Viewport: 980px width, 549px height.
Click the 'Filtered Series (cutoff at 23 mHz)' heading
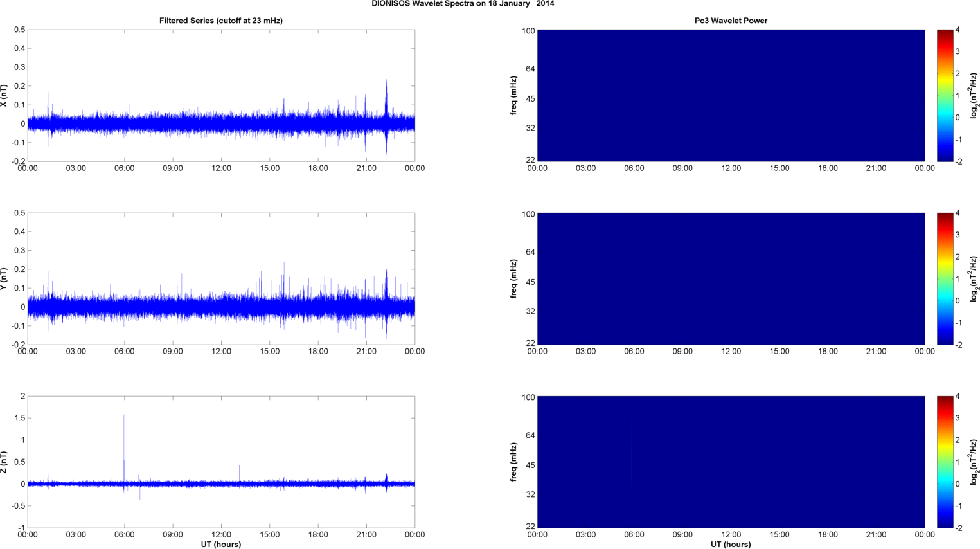tap(221, 21)
